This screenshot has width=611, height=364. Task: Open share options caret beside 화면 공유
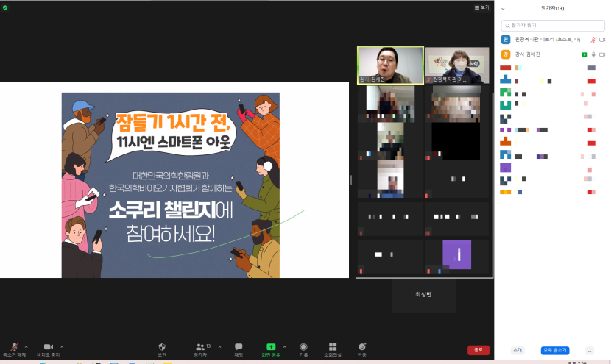click(x=284, y=347)
